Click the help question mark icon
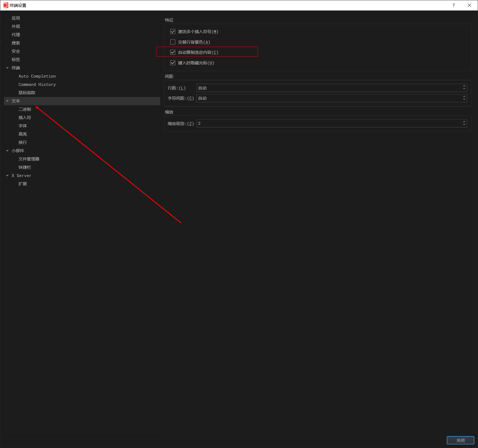The image size is (478, 448). (453, 5)
